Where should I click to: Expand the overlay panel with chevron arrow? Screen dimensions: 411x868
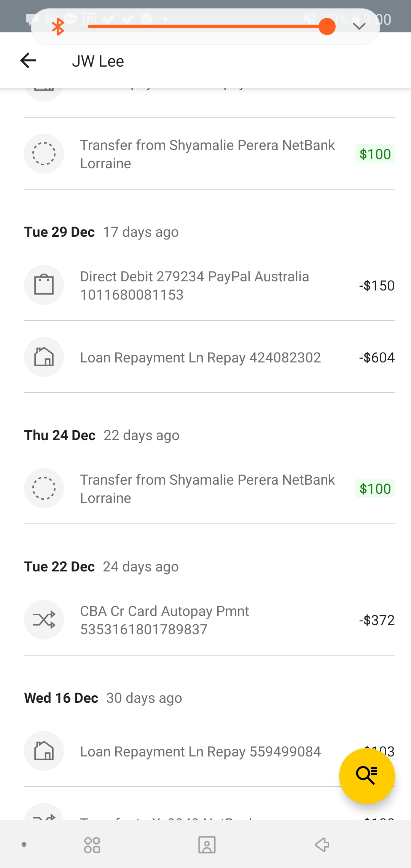[359, 26]
